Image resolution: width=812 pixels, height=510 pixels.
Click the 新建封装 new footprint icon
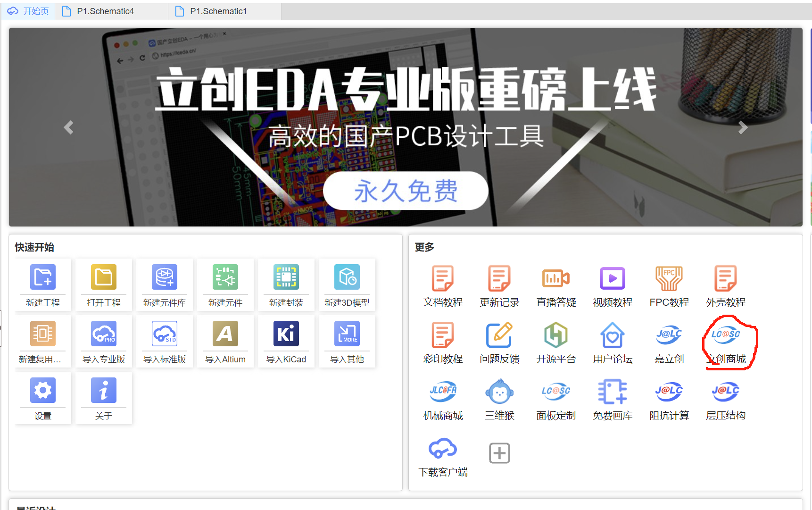point(286,277)
